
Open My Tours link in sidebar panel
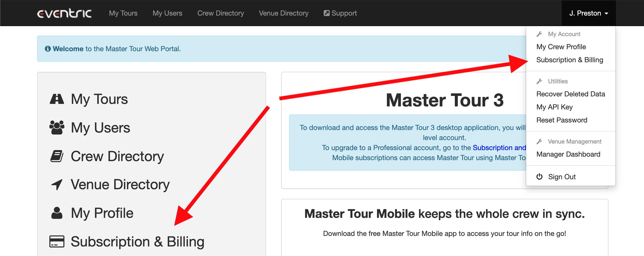pyautogui.click(x=99, y=99)
